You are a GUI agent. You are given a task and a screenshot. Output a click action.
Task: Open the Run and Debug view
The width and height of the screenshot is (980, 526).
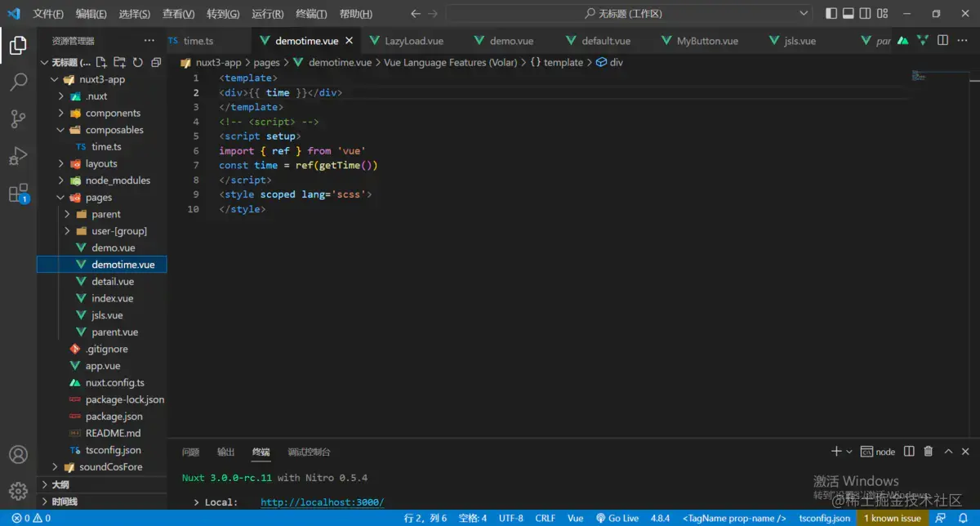pyautogui.click(x=18, y=156)
